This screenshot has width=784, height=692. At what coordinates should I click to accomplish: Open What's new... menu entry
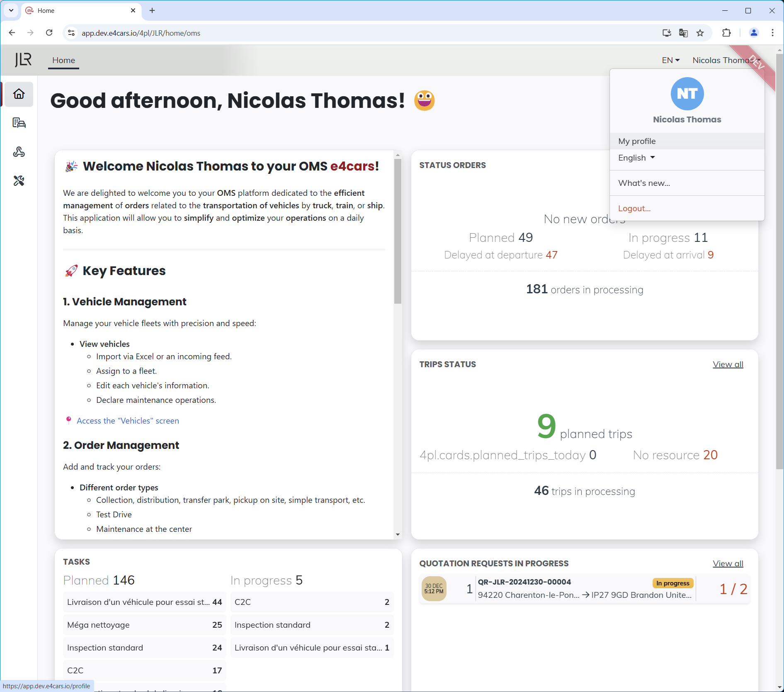click(644, 183)
